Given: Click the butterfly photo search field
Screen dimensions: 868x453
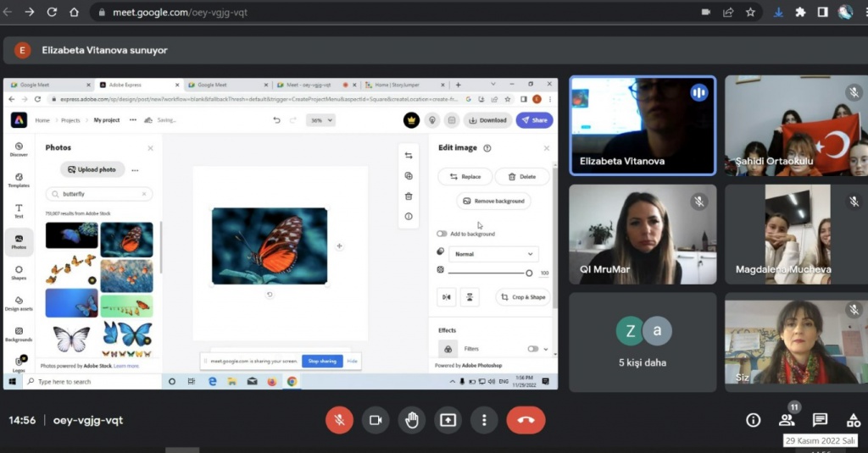Looking at the screenshot, I should (x=99, y=194).
